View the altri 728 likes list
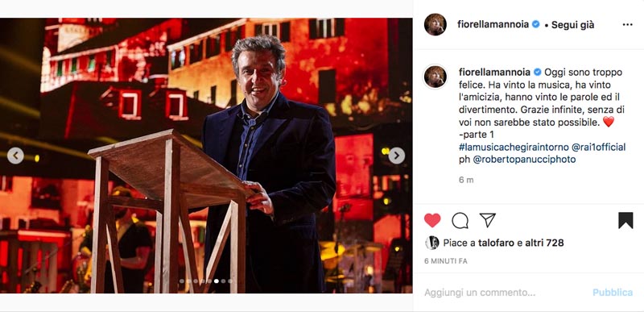This screenshot has height=312, width=644. click(x=546, y=243)
